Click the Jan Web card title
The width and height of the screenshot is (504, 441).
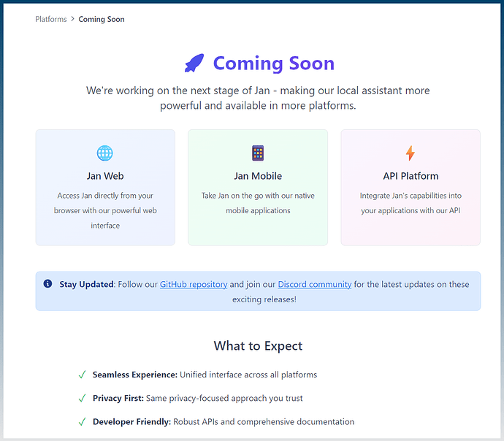(105, 176)
